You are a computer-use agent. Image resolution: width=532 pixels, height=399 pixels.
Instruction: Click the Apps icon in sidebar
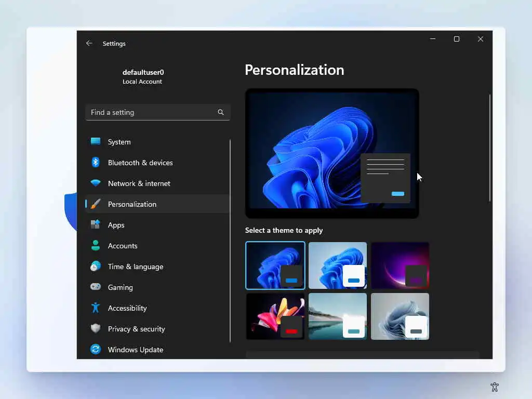click(x=96, y=224)
